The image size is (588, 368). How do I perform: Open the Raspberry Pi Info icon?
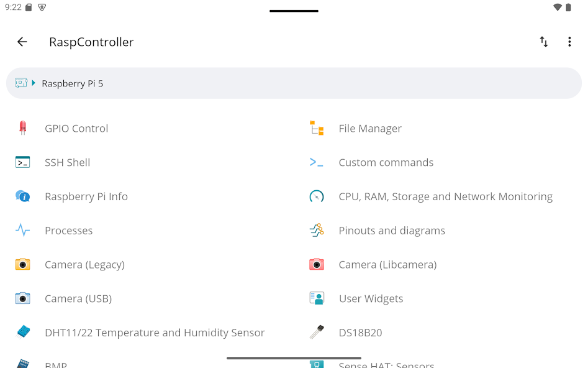[x=22, y=196]
